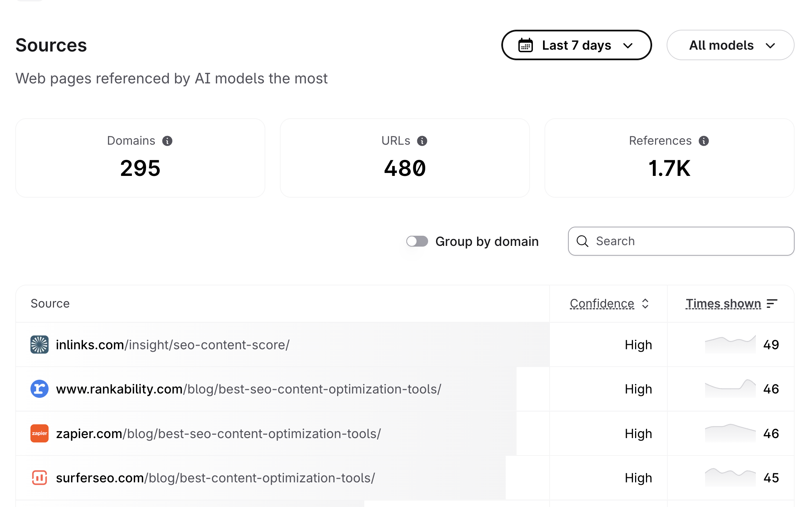Expand the All models dropdown

(730, 45)
